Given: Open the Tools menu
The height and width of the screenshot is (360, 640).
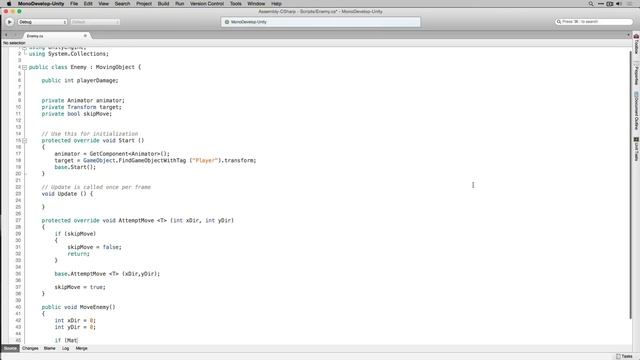Looking at the screenshot, I should point(236,4).
